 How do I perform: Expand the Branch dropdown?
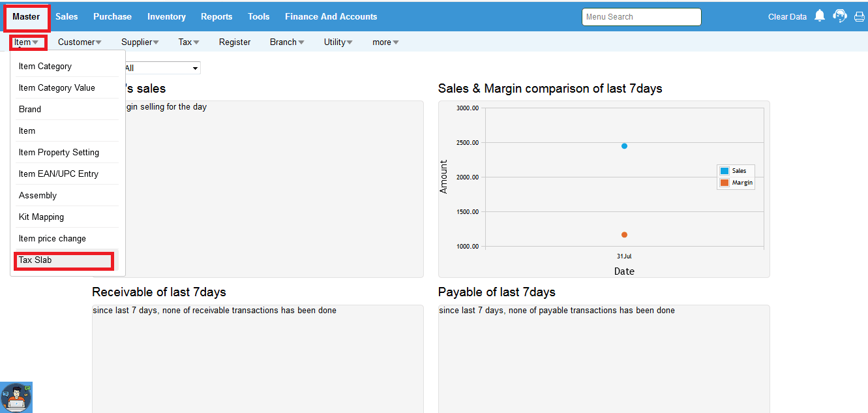coord(287,42)
